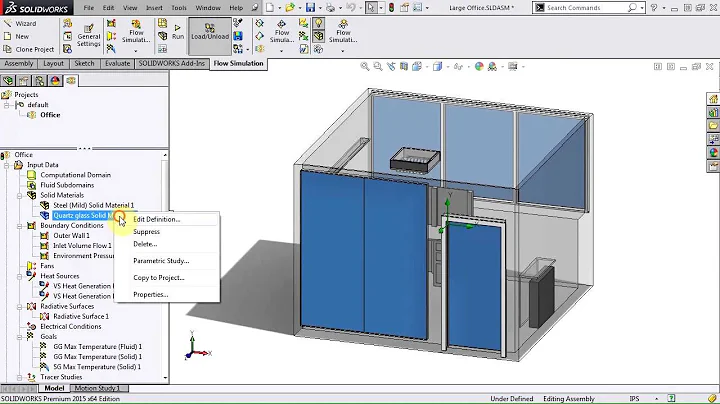The width and height of the screenshot is (720, 404).
Task: Click View Settings monitor icon
Action: 512,67
